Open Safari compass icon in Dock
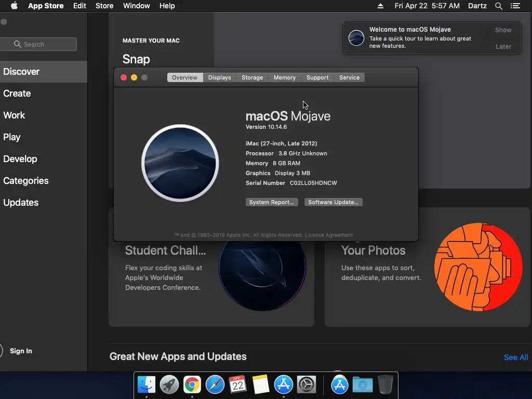Image resolution: width=532 pixels, height=399 pixels. coord(215,384)
